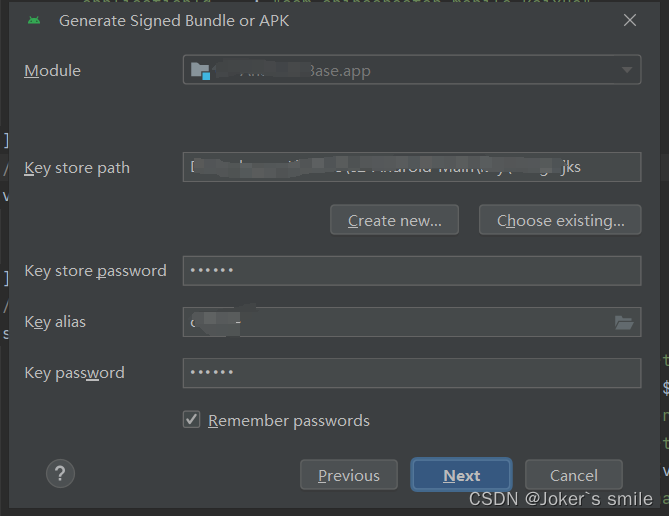
Task: Cancel the signing dialog
Action: [573, 475]
